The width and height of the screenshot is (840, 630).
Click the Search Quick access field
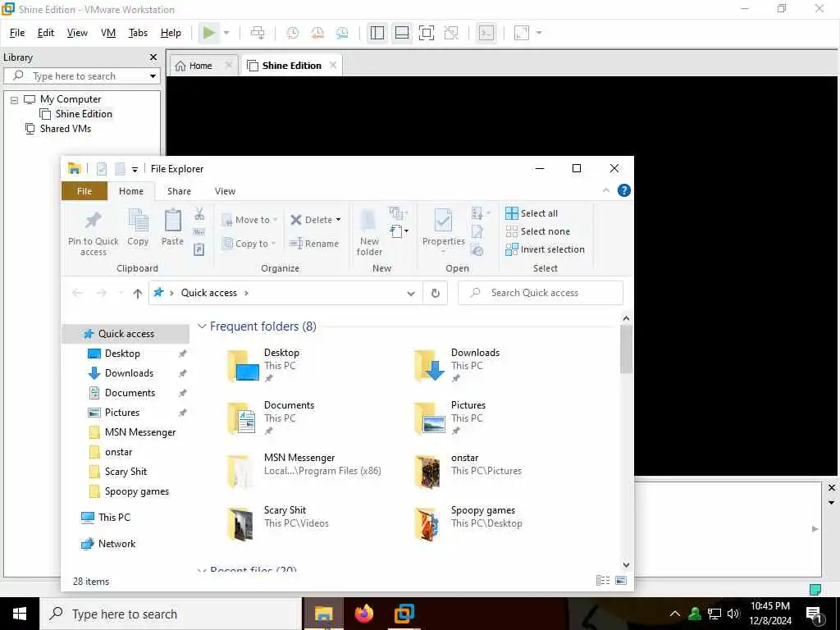click(541, 293)
